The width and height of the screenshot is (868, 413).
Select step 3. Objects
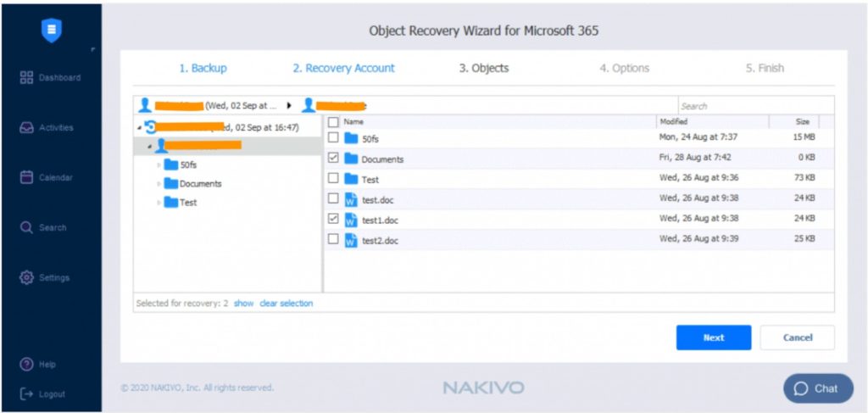coord(484,68)
